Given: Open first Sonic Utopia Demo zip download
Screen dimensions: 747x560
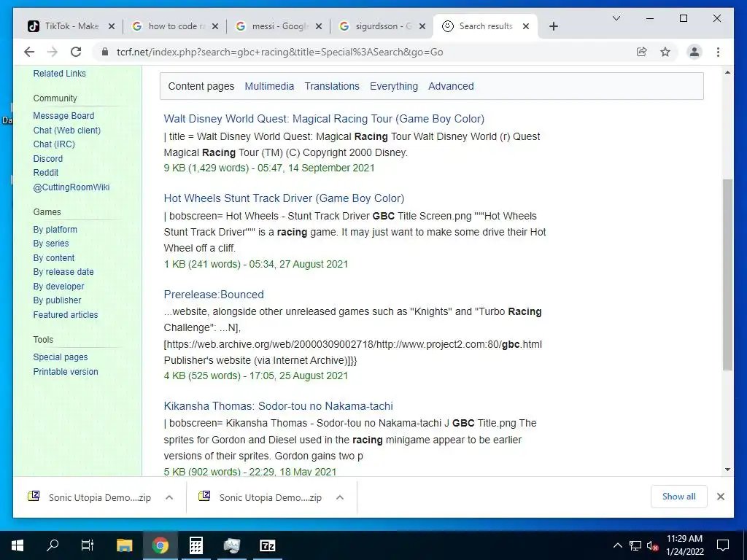Looking at the screenshot, I should click(90, 497).
